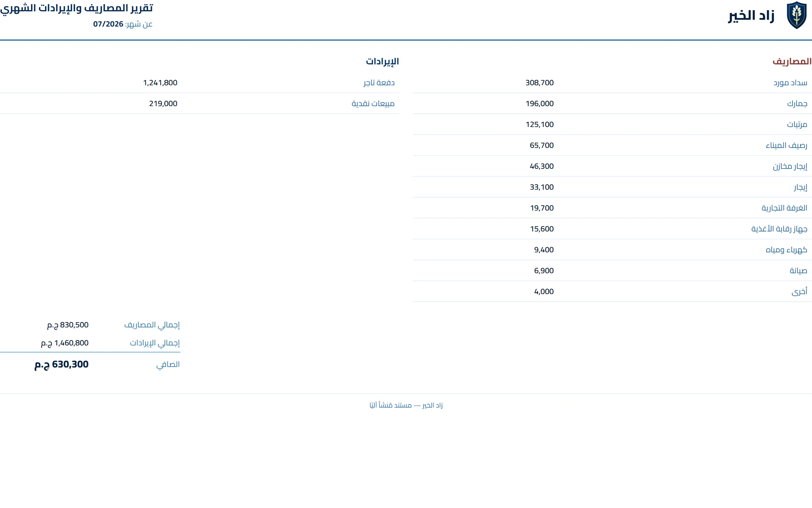Click the footer text مستند مُنشأ آليًا
Viewport: 812px width, 508px height.
(390, 405)
